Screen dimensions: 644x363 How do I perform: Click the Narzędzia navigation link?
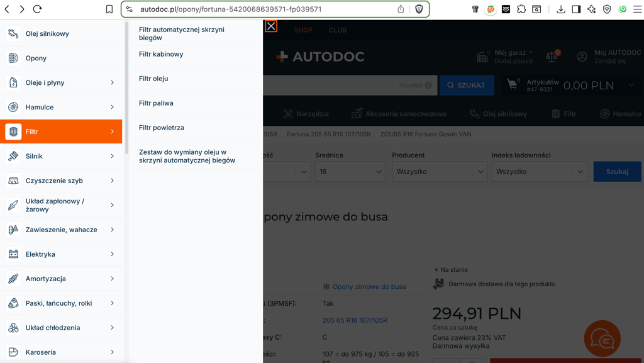(306, 114)
